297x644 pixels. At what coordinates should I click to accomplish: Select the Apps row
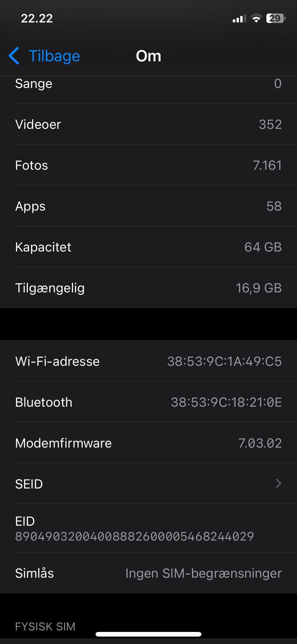148,206
